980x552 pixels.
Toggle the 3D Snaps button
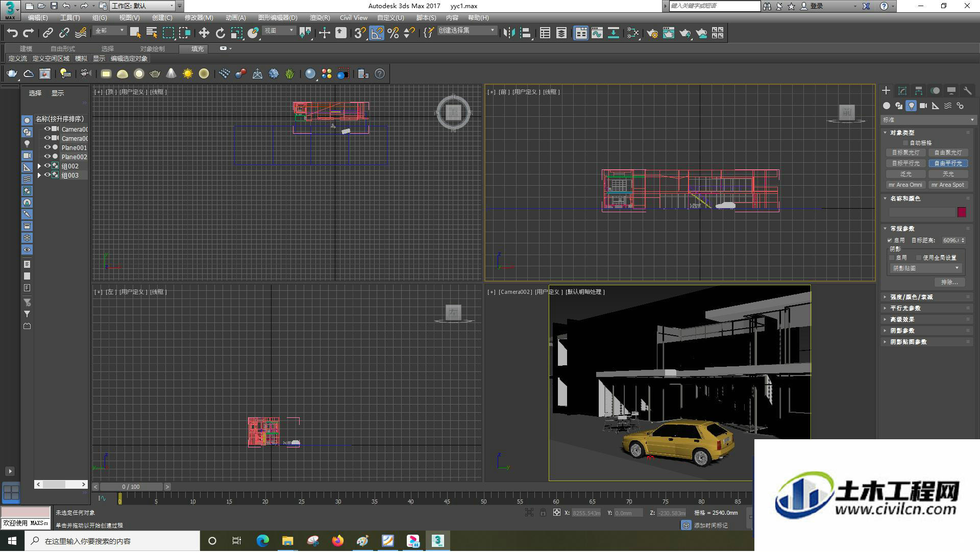(360, 33)
